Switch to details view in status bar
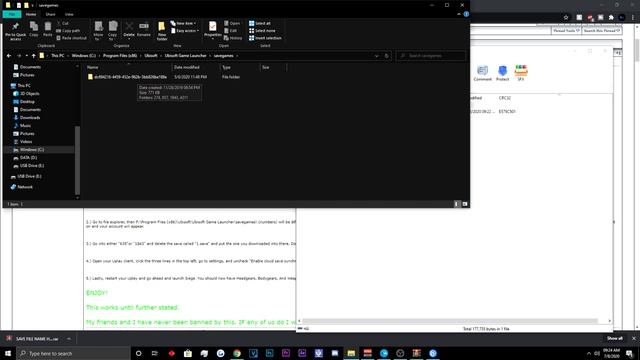The height and width of the screenshot is (360, 640). click(457, 204)
